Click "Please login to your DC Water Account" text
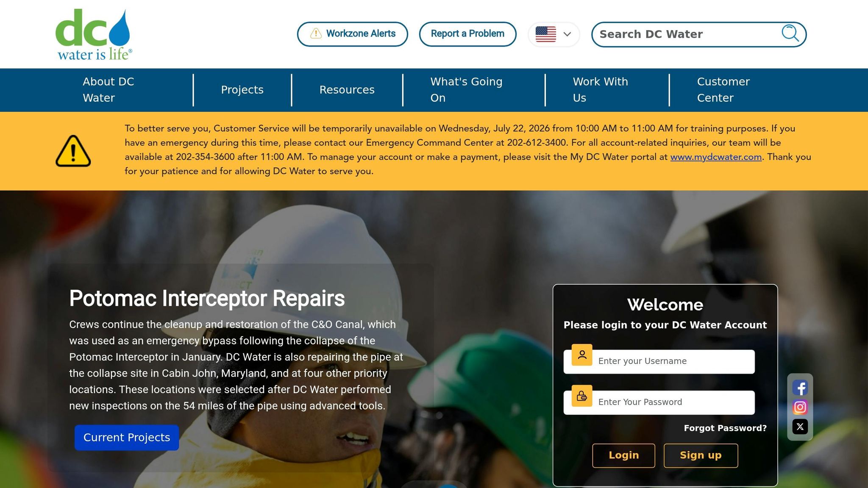Screen dimensions: 868x488 click(665, 325)
